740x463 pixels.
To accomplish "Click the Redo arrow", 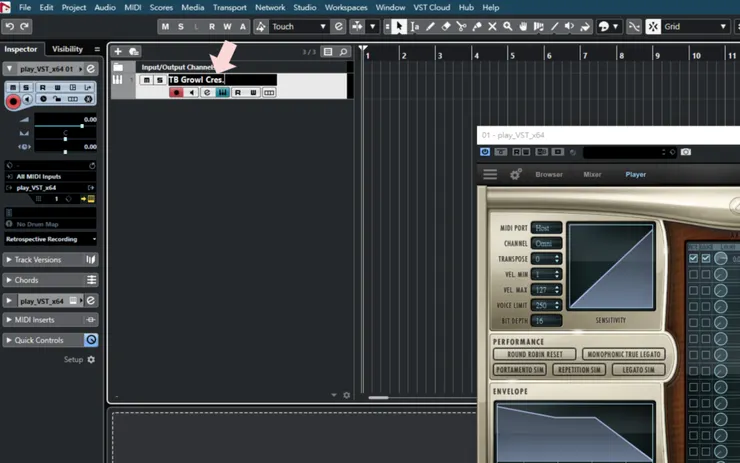I will (25, 26).
